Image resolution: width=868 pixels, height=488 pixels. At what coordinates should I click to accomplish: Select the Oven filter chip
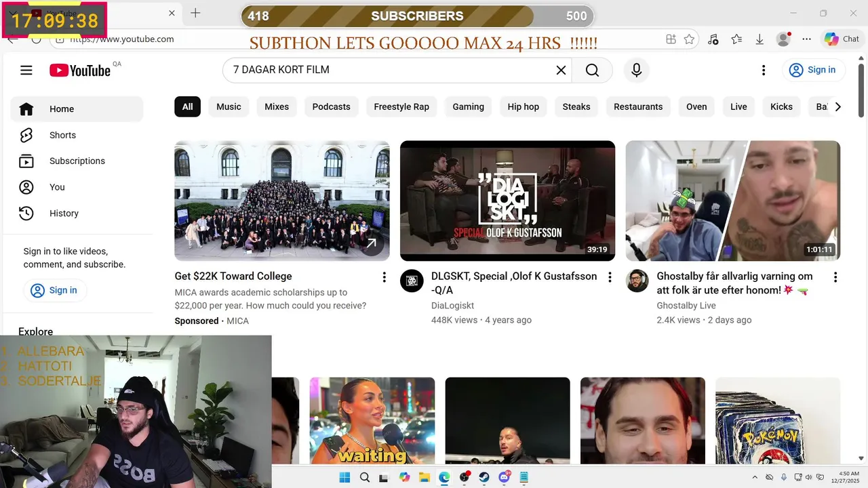click(x=696, y=106)
